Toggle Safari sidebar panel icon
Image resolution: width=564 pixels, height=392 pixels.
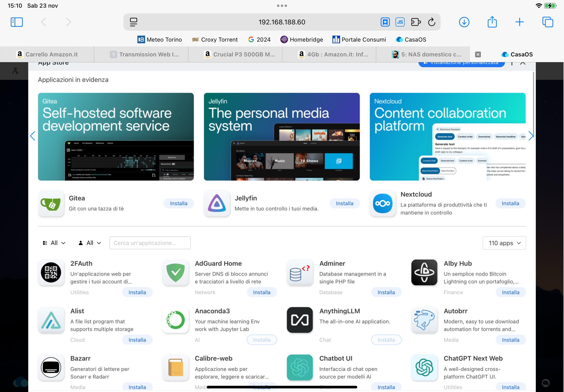point(17,22)
